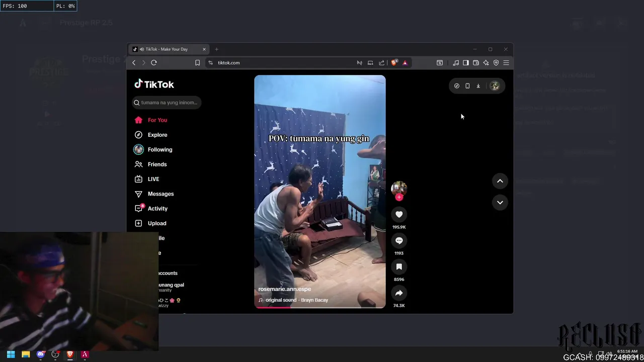Open the tab search icon in toolbar
The height and width of the screenshot is (362, 644).
[x=440, y=63]
